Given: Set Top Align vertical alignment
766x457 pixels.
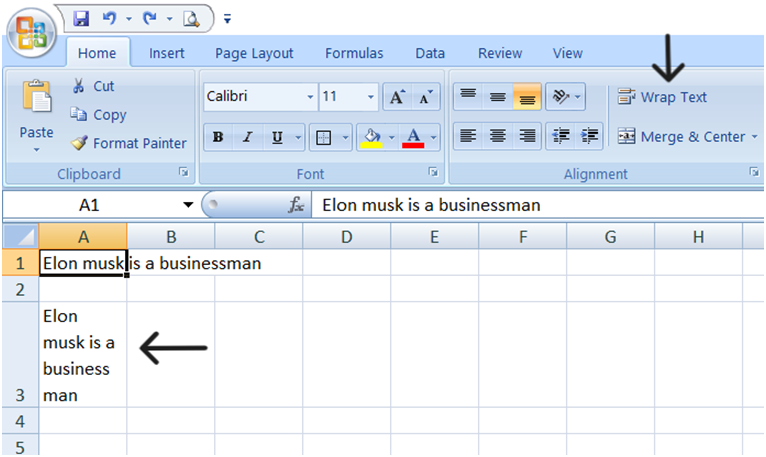Looking at the screenshot, I should tap(468, 96).
